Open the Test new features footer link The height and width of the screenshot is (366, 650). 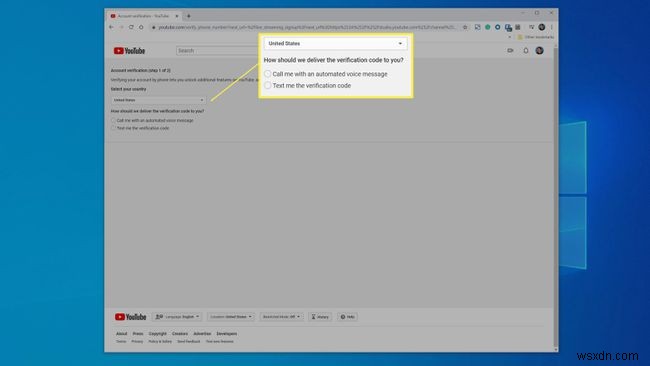coord(220,342)
